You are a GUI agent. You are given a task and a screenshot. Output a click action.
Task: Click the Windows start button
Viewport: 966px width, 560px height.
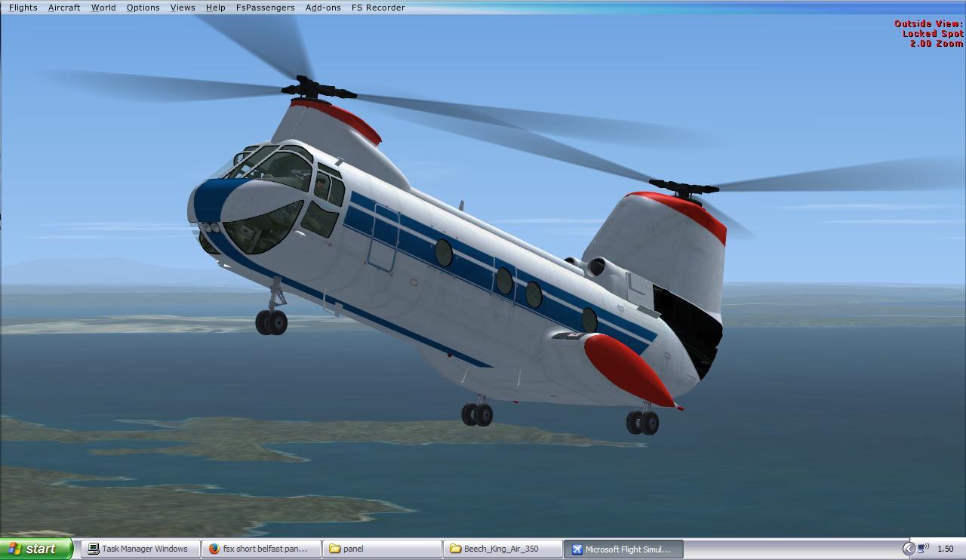click(x=36, y=549)
